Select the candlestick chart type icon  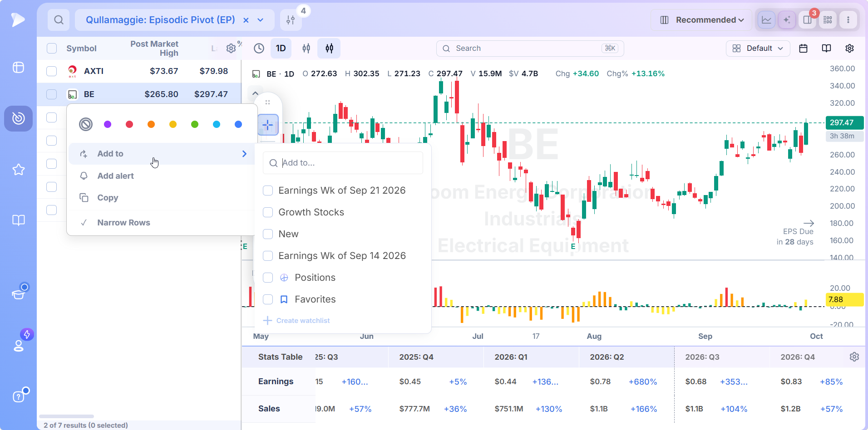click(306, 48)
